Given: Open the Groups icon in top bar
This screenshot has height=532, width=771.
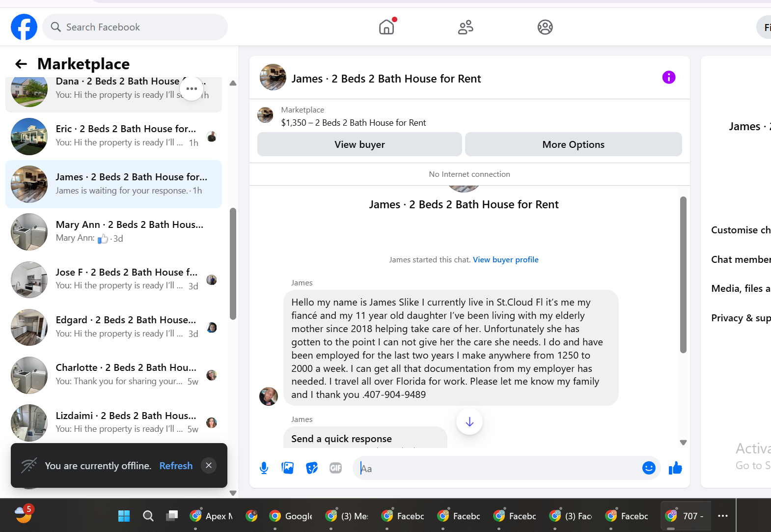Looking at the screenshot, I should [545, 27].
